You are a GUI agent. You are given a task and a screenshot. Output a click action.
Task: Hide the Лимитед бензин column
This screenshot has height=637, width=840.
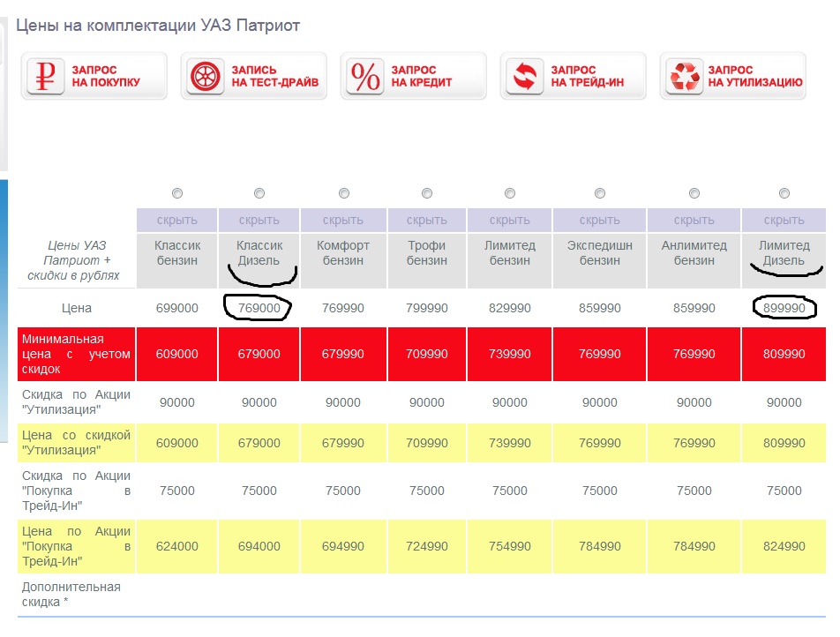coord(509,221)
